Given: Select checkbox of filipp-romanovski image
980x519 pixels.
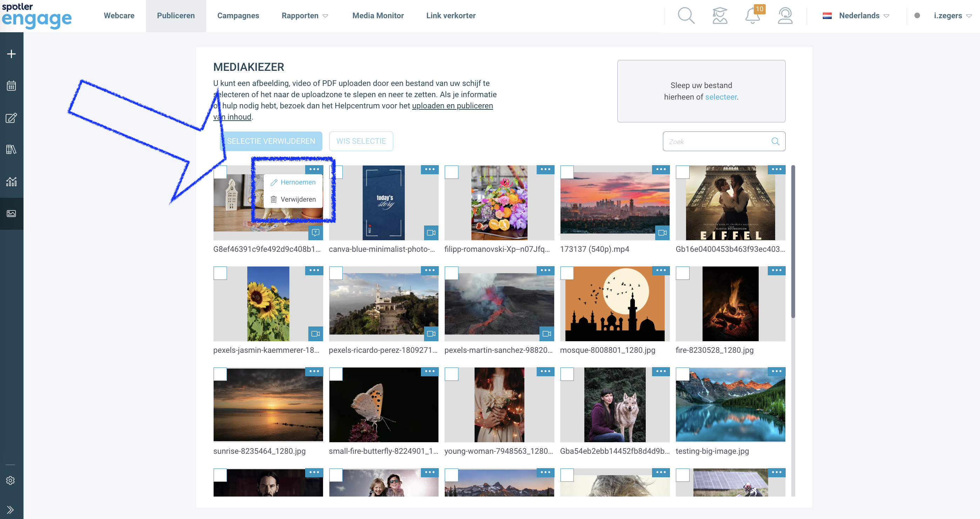Looking at the screenshot, I should (451, 172).
